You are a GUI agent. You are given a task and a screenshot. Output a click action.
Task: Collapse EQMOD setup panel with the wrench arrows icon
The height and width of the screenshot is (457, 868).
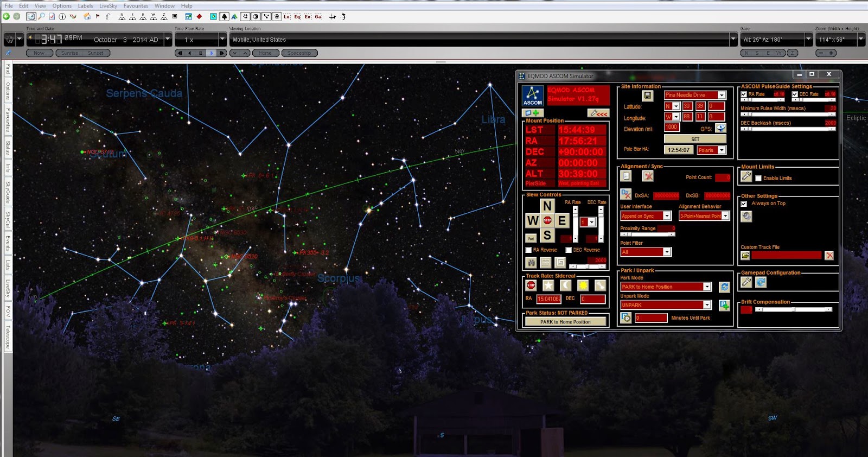click(x=598, y=113)
